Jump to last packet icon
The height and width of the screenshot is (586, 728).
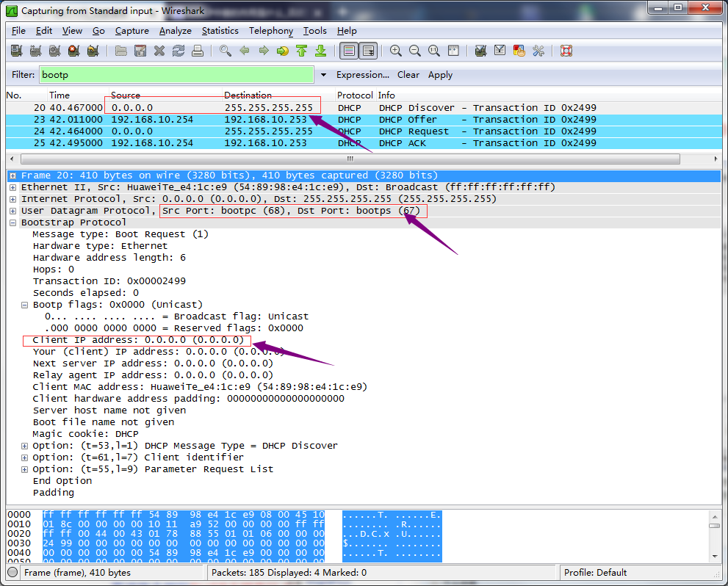pos(321,51)
